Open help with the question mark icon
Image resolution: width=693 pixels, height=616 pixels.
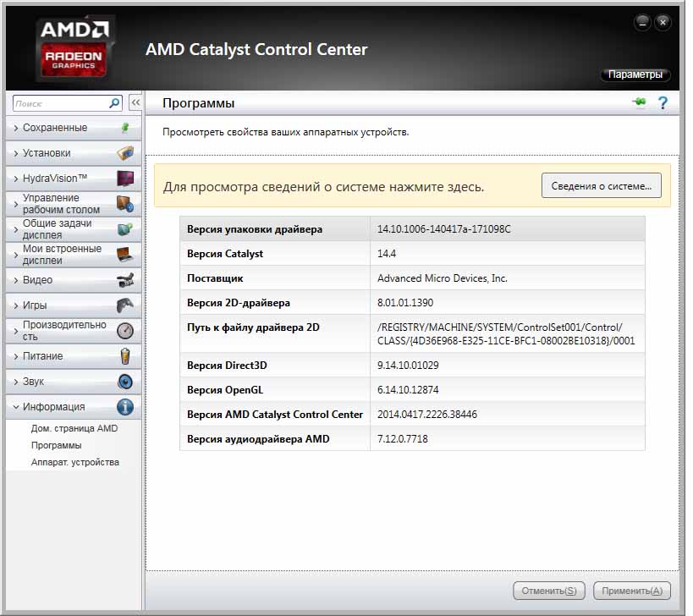tap(663, 103)
